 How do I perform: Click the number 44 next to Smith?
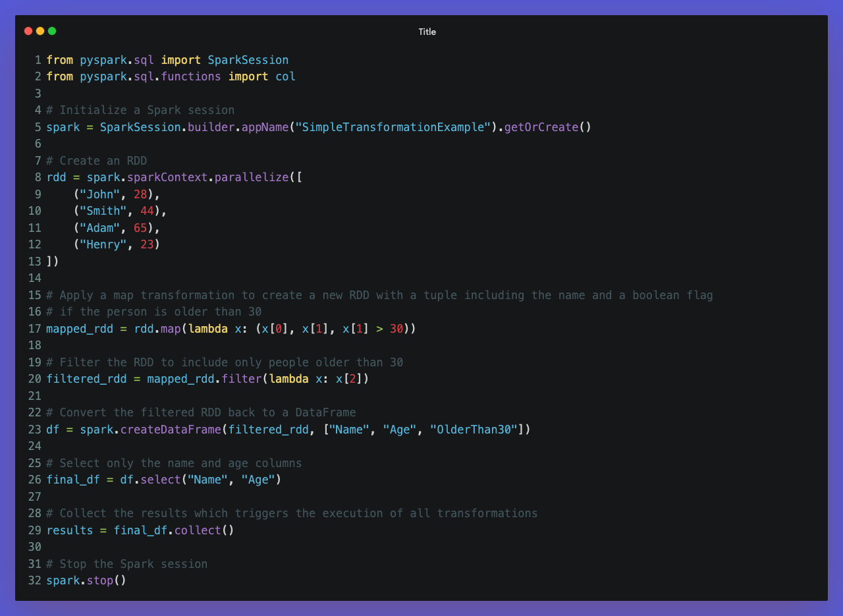[148, 211]
